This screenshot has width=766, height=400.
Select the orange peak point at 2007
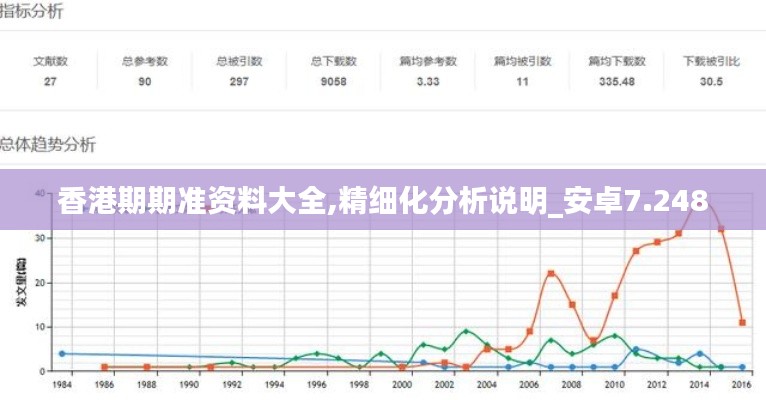[551, 273]
